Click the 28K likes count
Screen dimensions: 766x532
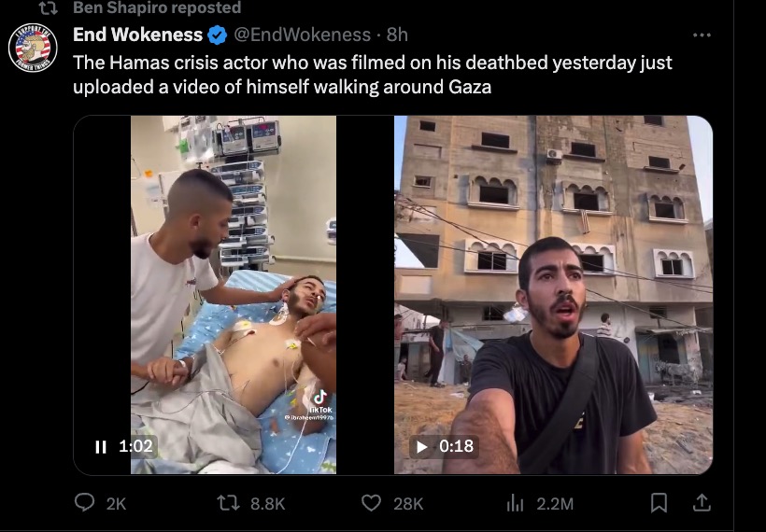point(408,504)
